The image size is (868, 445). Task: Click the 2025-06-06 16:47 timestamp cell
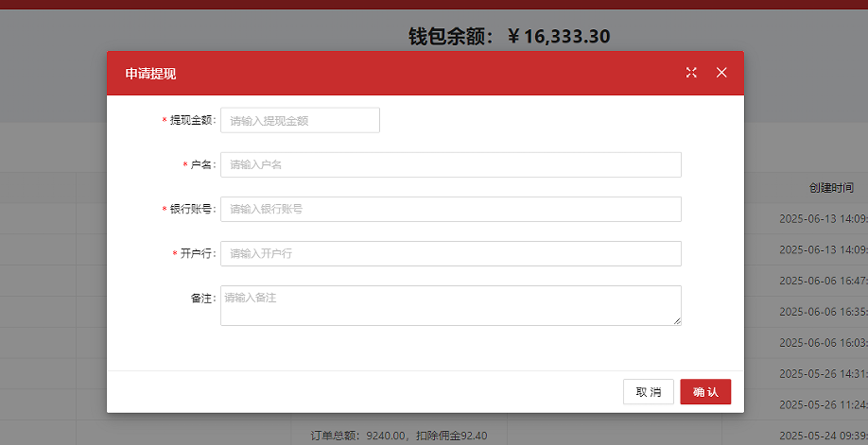pyautogui.click(x=824, y=281)
